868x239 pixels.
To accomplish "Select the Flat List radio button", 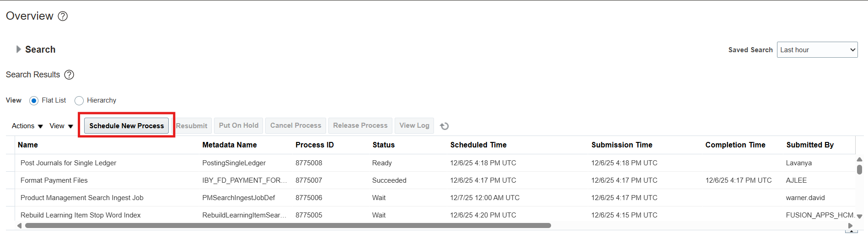I will coord(34,101).
